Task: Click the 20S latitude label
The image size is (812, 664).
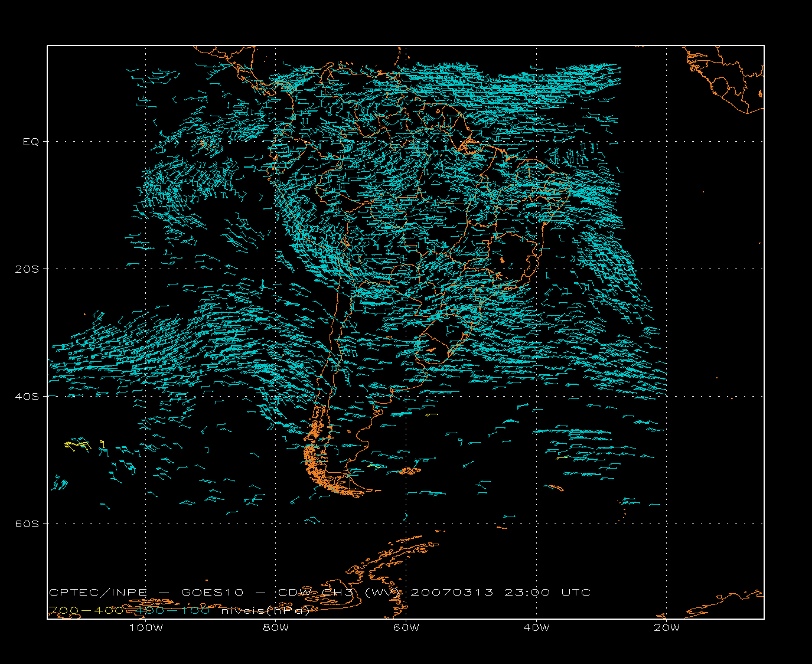Action: click(x=27, y=269)
